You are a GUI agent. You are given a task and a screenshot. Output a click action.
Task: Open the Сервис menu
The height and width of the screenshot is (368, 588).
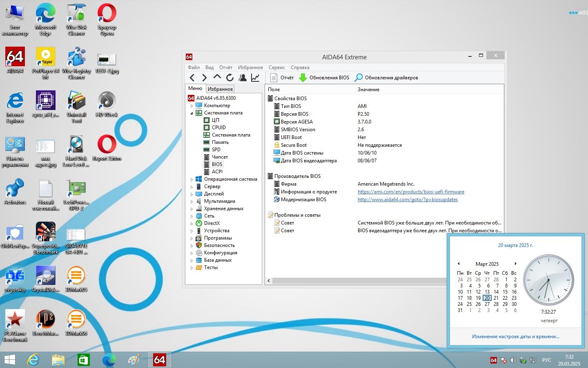[277, 67]
